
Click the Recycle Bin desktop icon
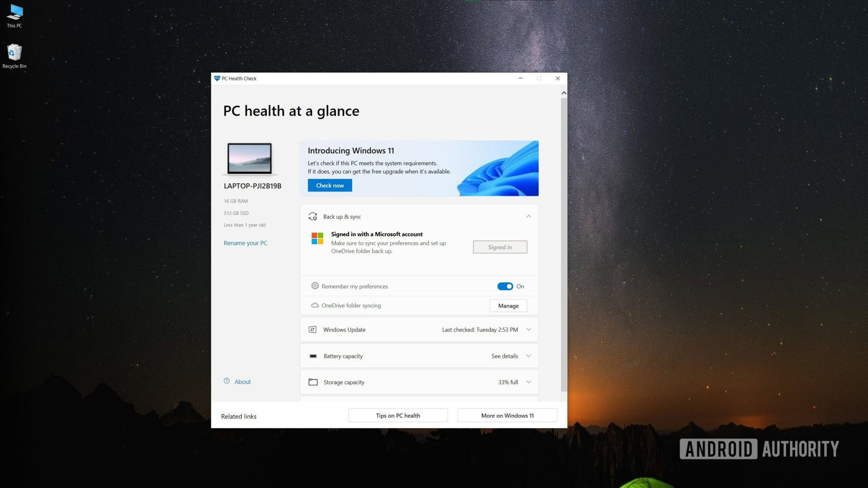pyautogui.click(x=14, y=52)
